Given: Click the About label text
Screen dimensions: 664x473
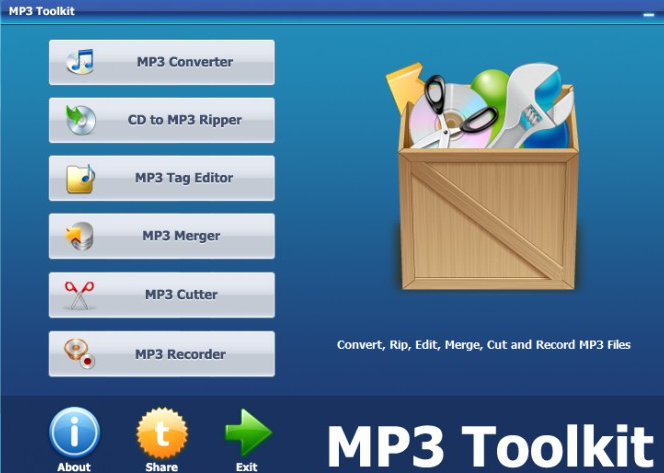Looking at the screenshot, I should [x=74, y=467].
